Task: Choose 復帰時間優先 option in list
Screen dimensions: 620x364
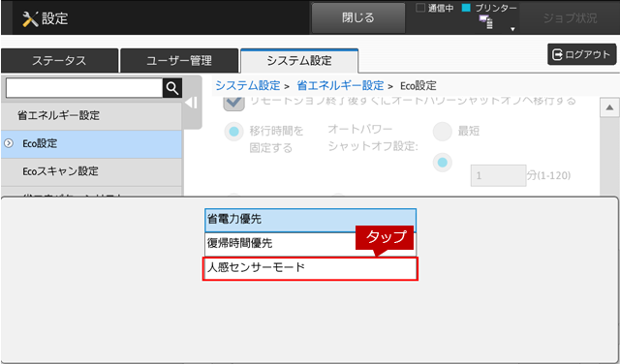Action: 310,244
